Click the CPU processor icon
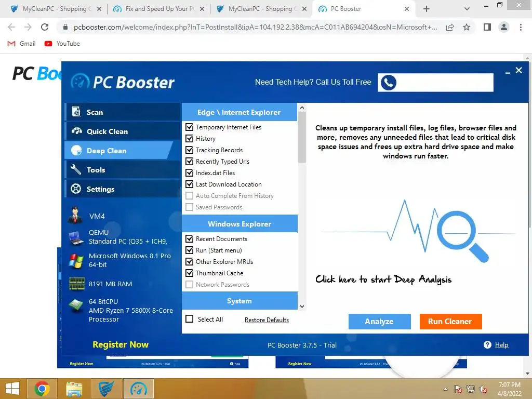 76,305
